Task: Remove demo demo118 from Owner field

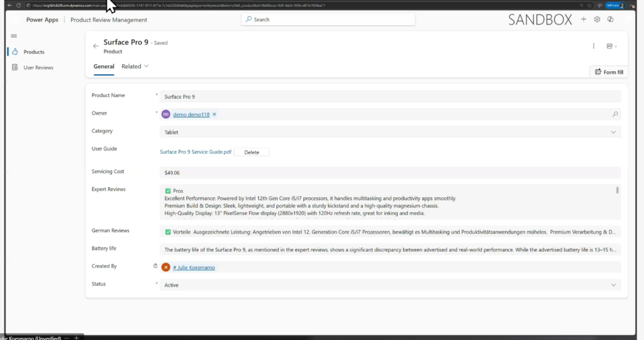Action: tap(214, 115)
